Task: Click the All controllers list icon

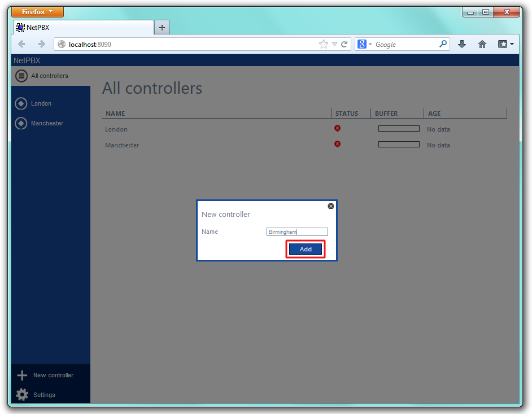Action: [21, 76]
